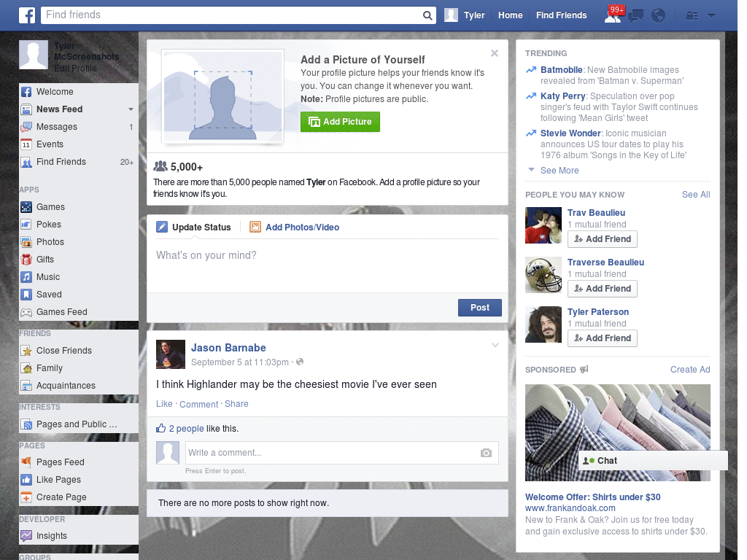747x560 pixels.
Task: Open friend requests icon with 99+ badge
Action: tap(613, 15)
